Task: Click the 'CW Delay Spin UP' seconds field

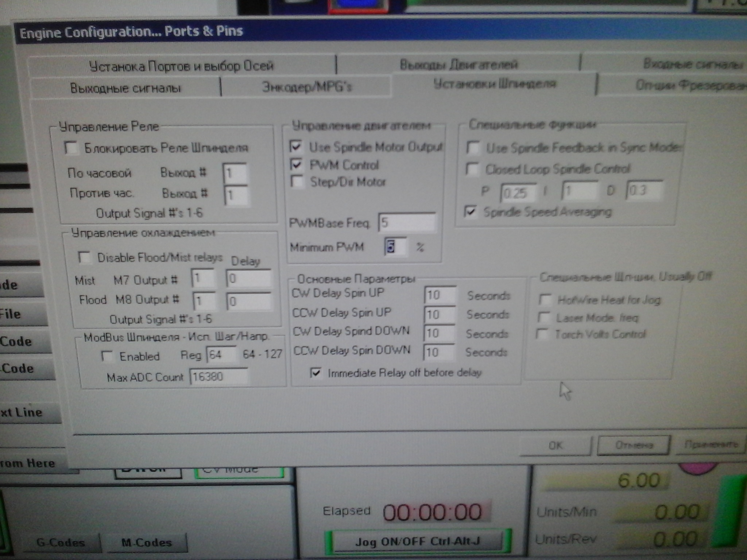Action: (x=440, y=295)
